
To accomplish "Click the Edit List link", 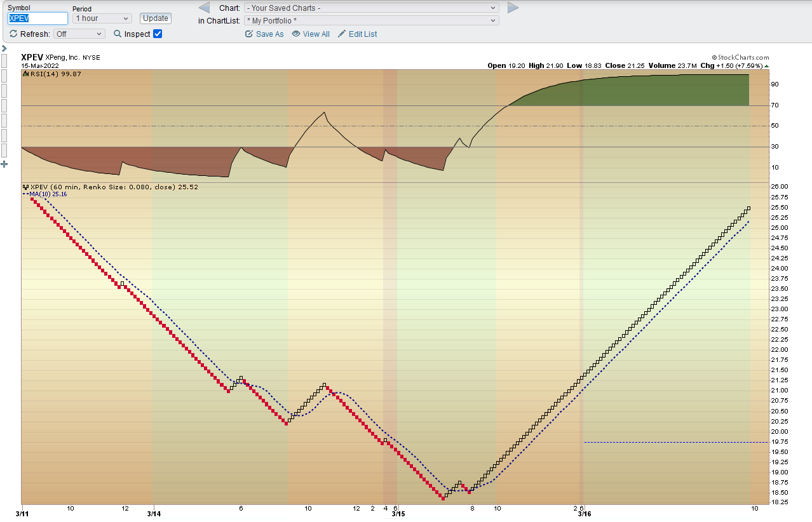I will 363,34.
